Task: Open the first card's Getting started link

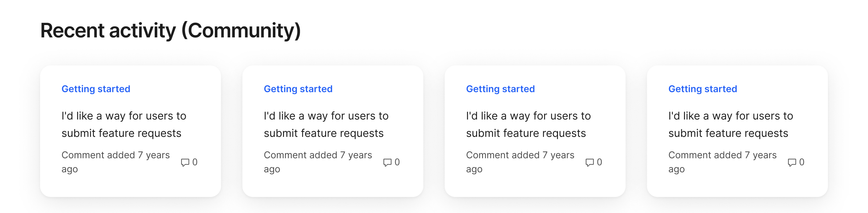Action: click(x=96, y=89)
